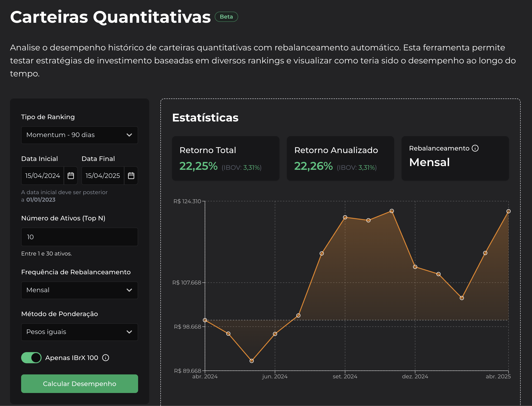Click the dez. 2024 chart data point
This screenshot has height=406, width=532.
(x=415, y=267)
